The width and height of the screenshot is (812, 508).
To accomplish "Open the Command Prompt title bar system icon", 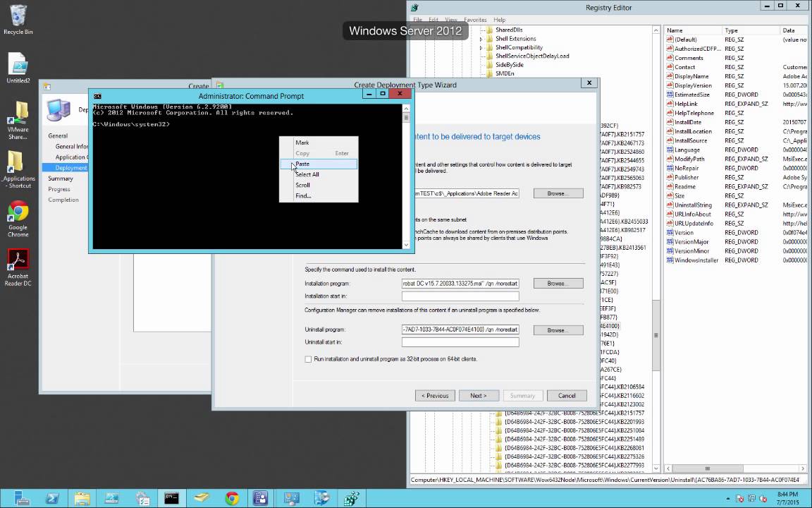I will [x=97, y=96].
